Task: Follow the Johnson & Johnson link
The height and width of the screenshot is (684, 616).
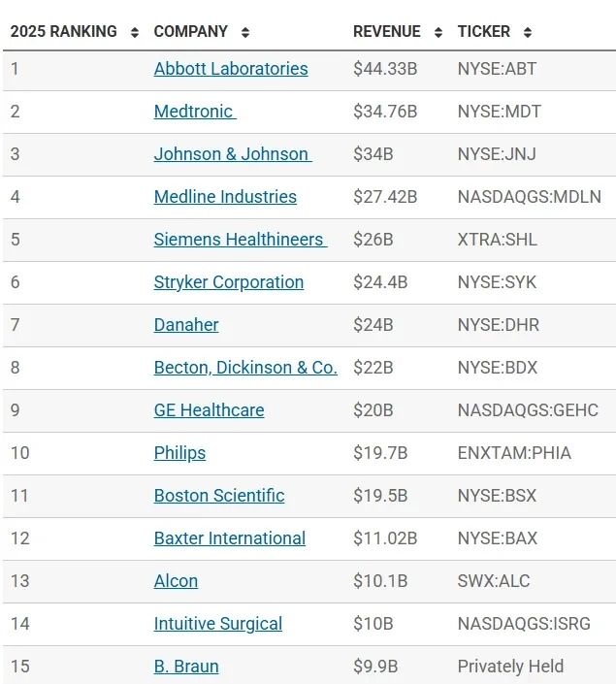Action: pos(233,154)
